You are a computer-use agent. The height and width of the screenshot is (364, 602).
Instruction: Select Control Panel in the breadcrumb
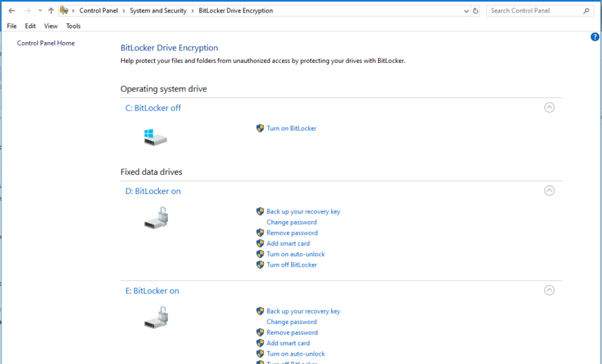(98, 10)
